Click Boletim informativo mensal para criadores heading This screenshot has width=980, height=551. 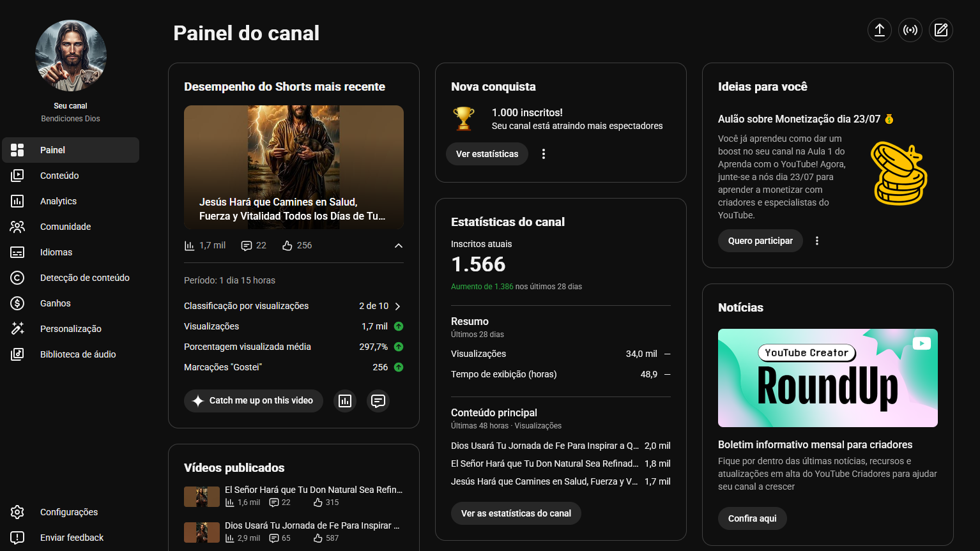[x=815, y=444]
